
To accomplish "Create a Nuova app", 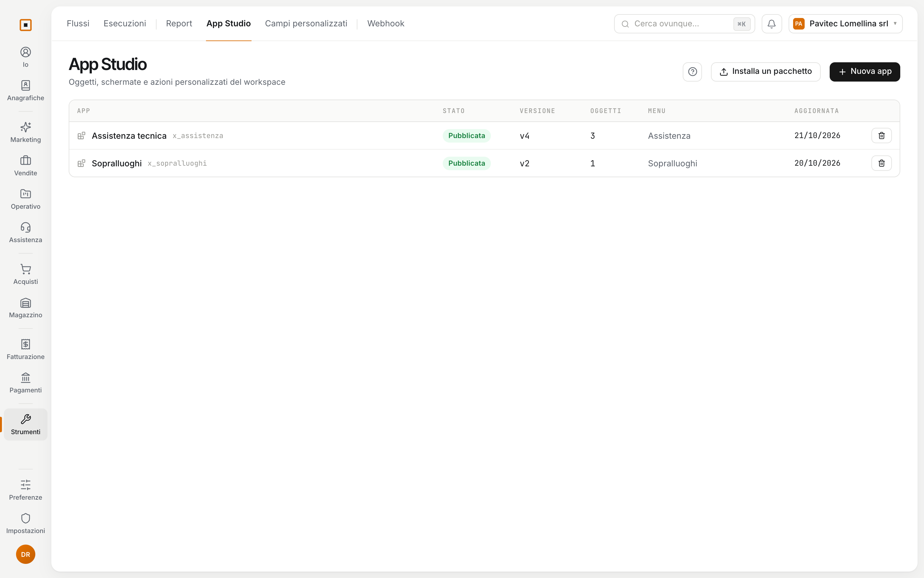I will [x=864, y=72].
